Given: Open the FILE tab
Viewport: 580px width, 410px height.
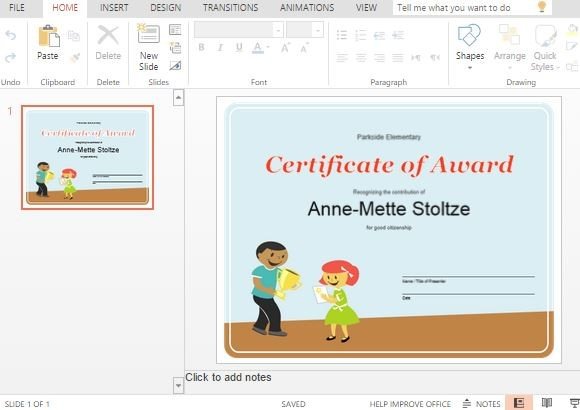Looking at the screenshot, I should [x=17, y=8].
